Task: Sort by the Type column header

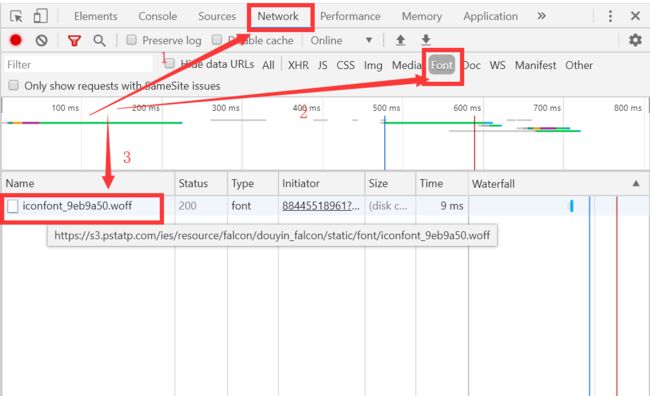Action: [x=253, y=183]
